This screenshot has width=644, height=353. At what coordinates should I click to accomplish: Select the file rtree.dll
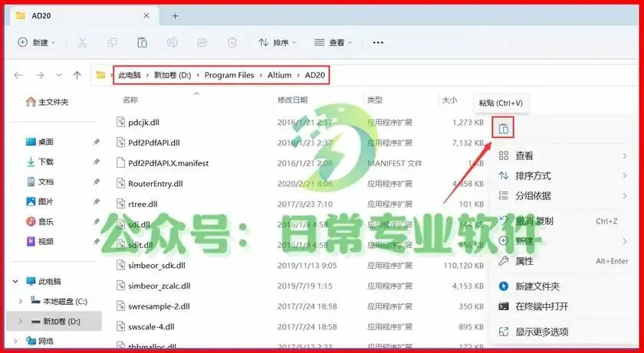[x=143, y=204]
